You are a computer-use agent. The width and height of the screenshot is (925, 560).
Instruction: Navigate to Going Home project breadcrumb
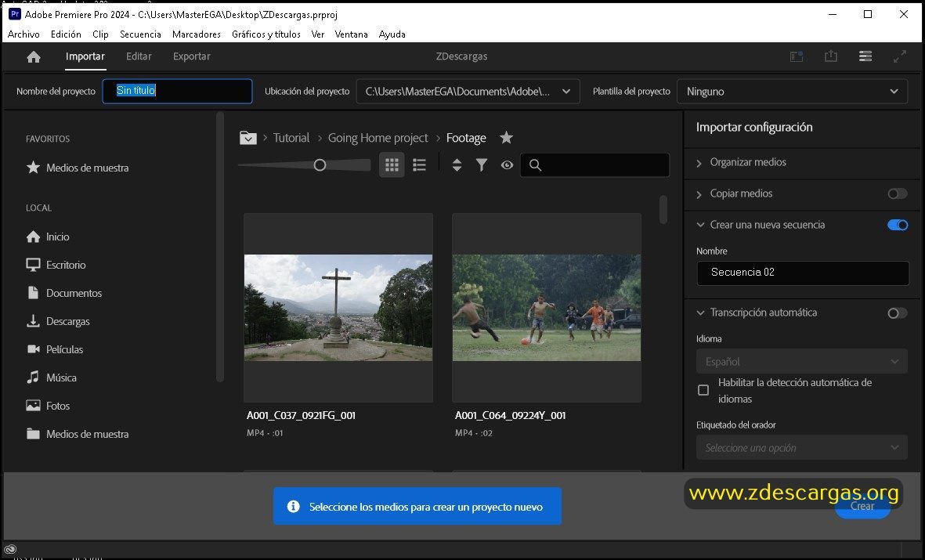tap(378, 138)
